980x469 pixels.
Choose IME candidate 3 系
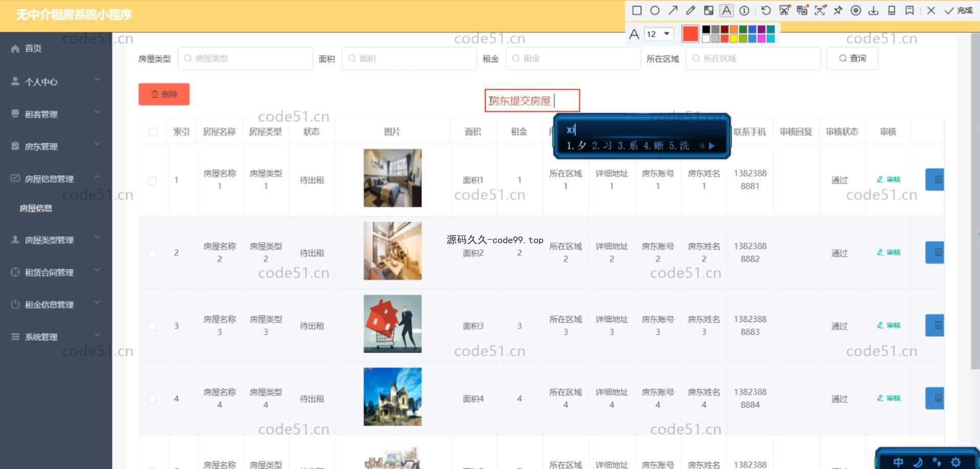(628, 146)
